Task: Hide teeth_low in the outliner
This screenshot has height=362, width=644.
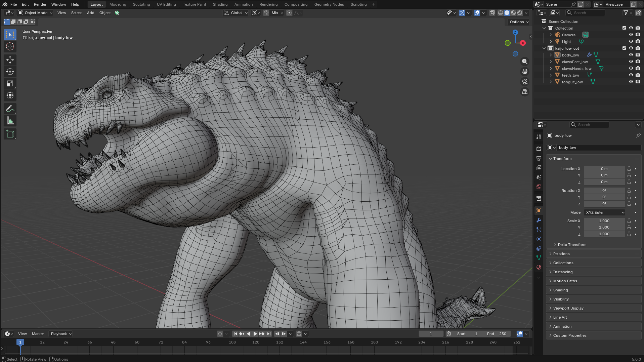Action: [631, 75]
